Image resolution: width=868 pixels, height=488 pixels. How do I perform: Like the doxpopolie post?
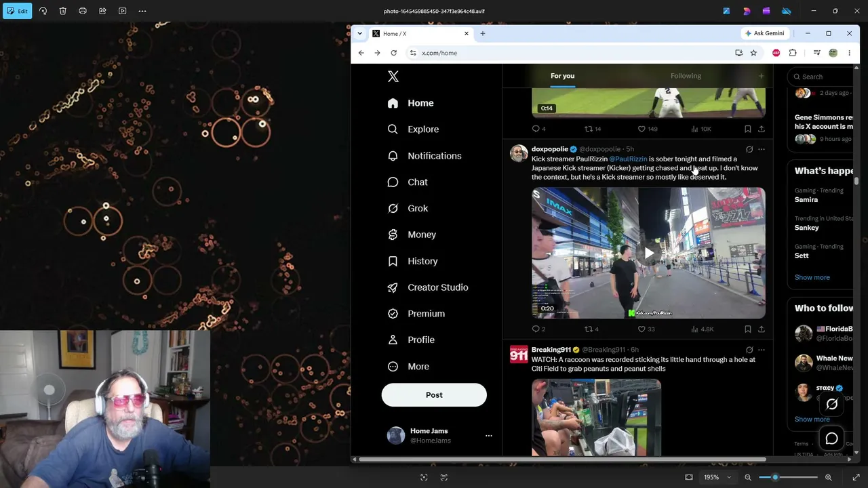[648, 329]
